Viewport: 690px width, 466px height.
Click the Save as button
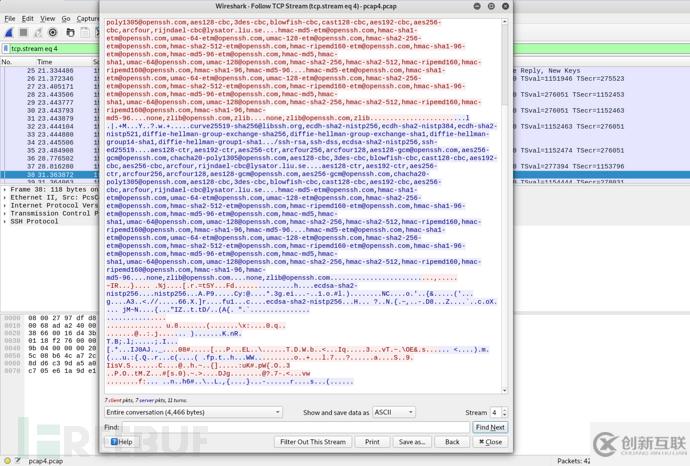(x=412, y=441)
